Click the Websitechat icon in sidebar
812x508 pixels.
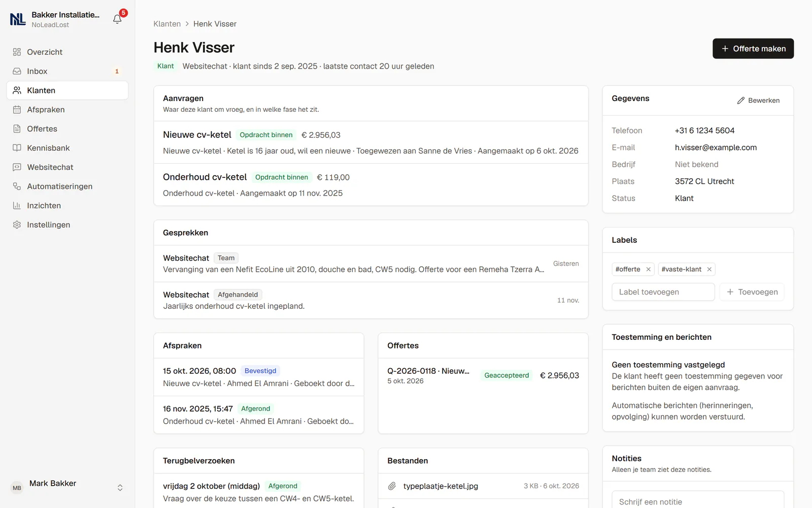17,167
